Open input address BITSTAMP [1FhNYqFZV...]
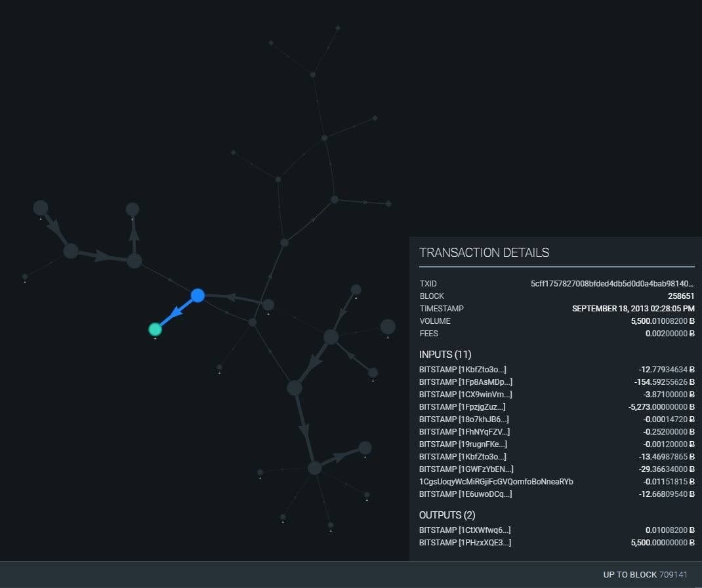702x588 pixels. (x=465, y=432)
